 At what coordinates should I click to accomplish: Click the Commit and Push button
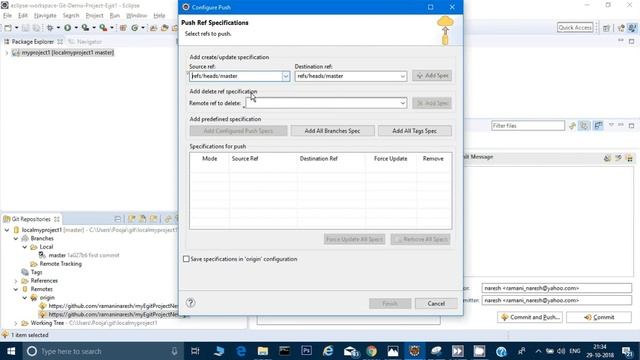pyautogui.click(x=530, y=317)
